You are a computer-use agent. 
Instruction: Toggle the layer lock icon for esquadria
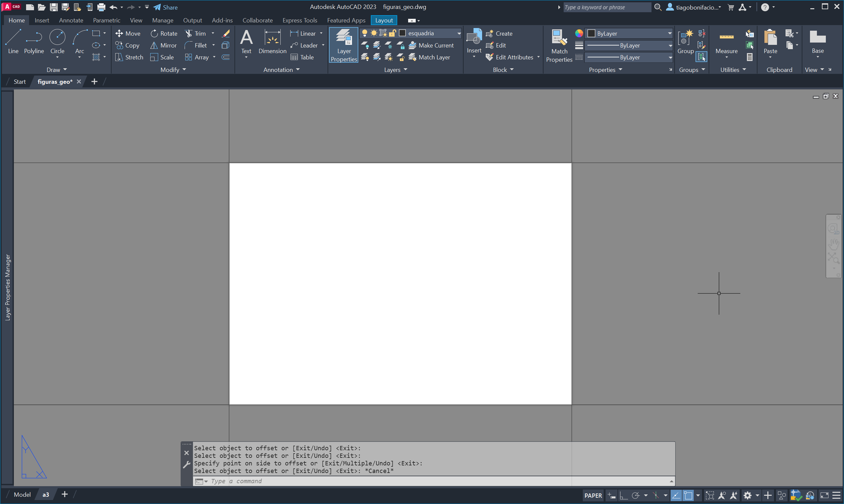click(x=392, y=33)
